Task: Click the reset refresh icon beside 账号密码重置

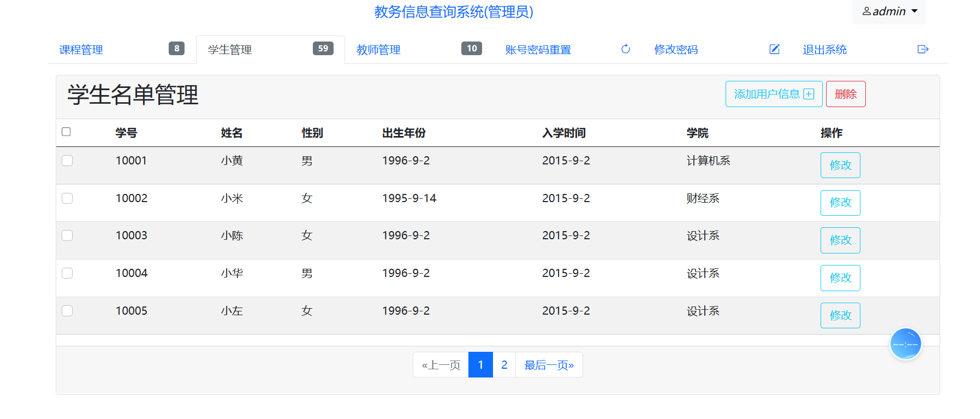Action: tap(626, 49)
